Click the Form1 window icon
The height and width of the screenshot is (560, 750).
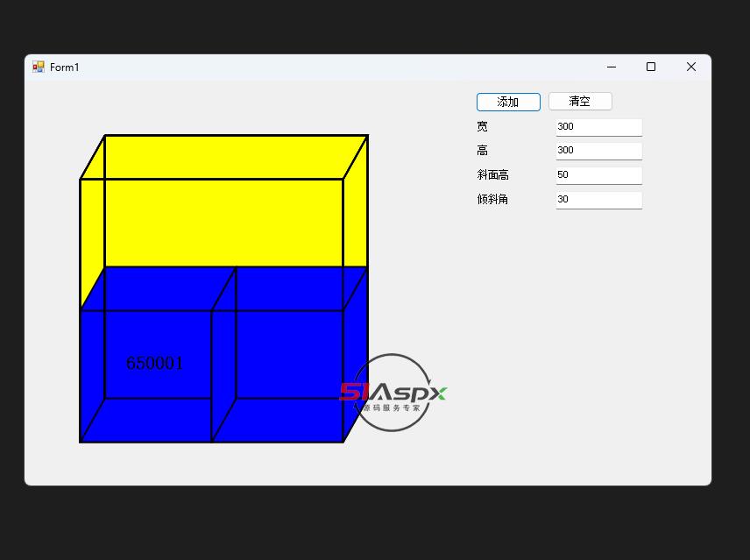(x=39, y=67)
